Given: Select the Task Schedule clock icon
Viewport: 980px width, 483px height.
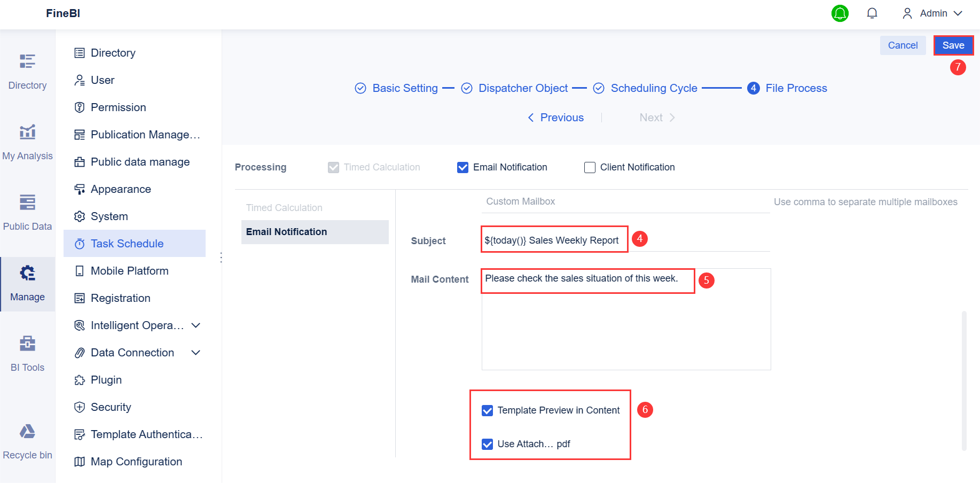Looking at the screenshot, I should click(79, 243).
